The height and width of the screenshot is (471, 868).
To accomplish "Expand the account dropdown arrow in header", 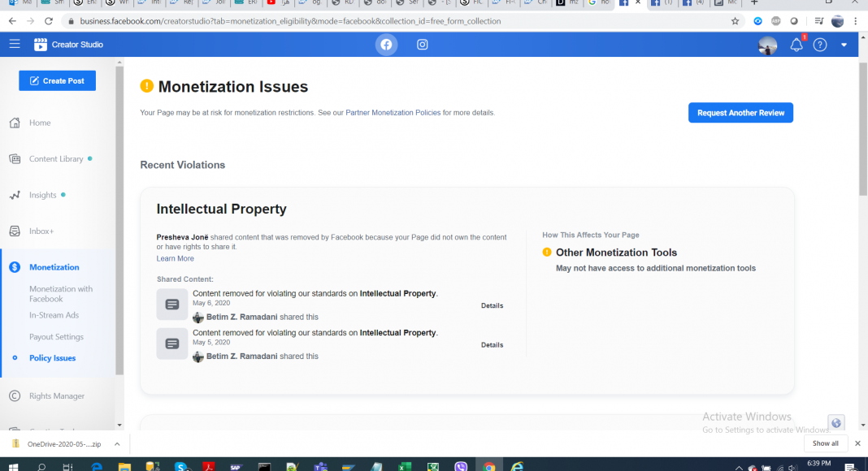I will pos(844,45).
